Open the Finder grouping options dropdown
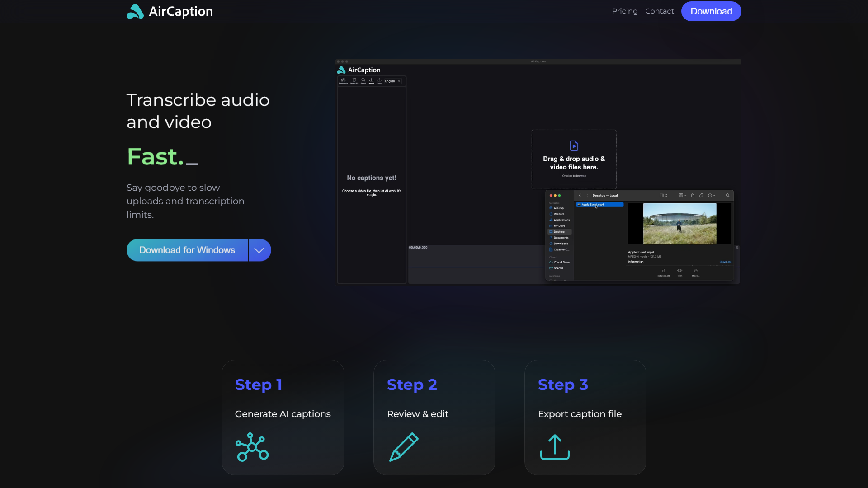 [682, 196]
